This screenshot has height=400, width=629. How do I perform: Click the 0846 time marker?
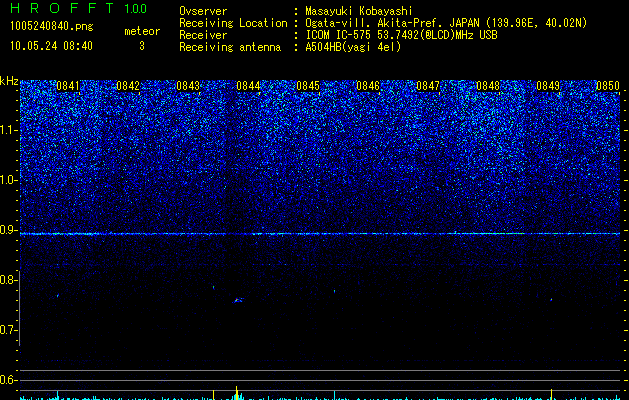[x=368, y=86]
